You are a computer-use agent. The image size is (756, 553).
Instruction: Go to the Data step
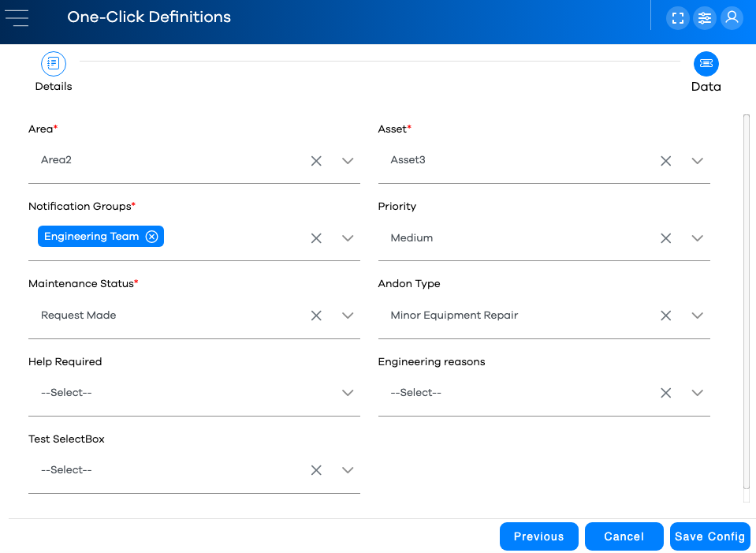[x=706, y=72]
